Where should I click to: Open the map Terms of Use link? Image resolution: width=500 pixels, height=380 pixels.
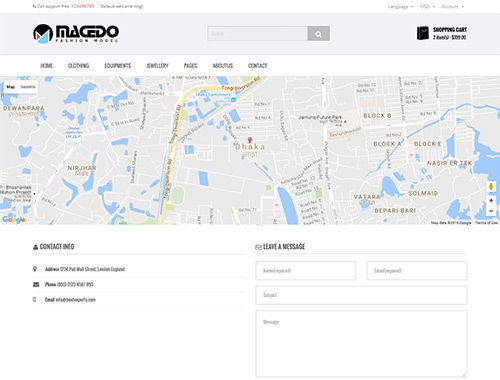click(487, 223)
